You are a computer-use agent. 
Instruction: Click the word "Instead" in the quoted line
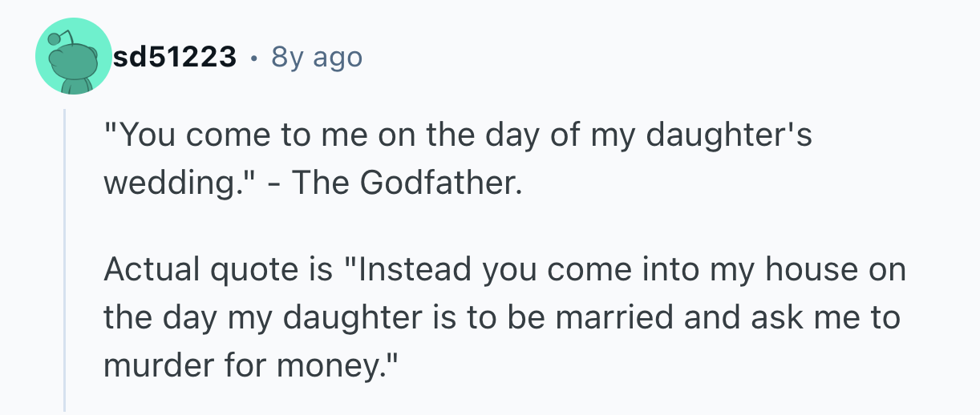[415, 270]
